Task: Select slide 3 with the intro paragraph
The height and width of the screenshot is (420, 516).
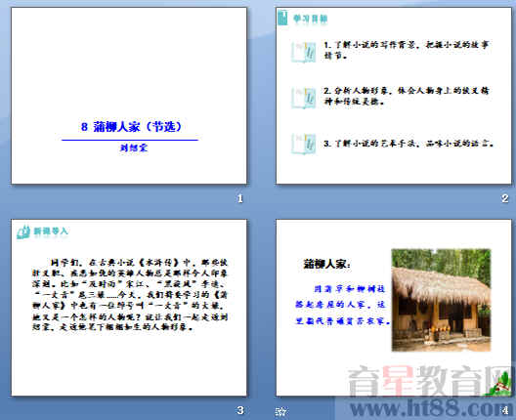Action: (129, 308)
